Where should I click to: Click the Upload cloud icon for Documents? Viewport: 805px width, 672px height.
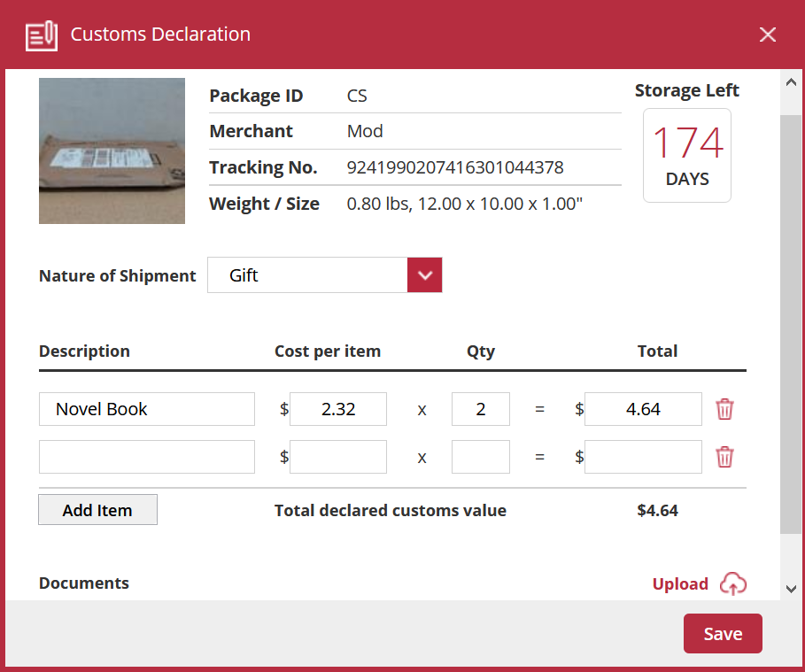tap(733, 583)
